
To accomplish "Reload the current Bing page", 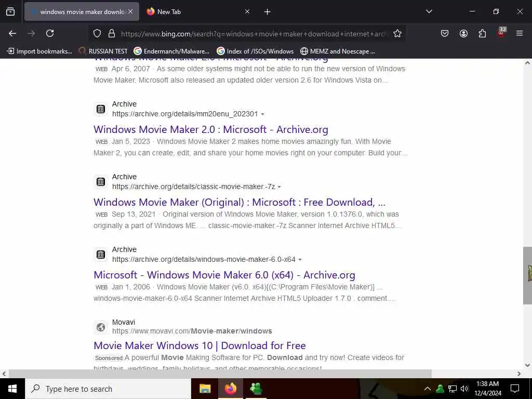I will (50, 33).
